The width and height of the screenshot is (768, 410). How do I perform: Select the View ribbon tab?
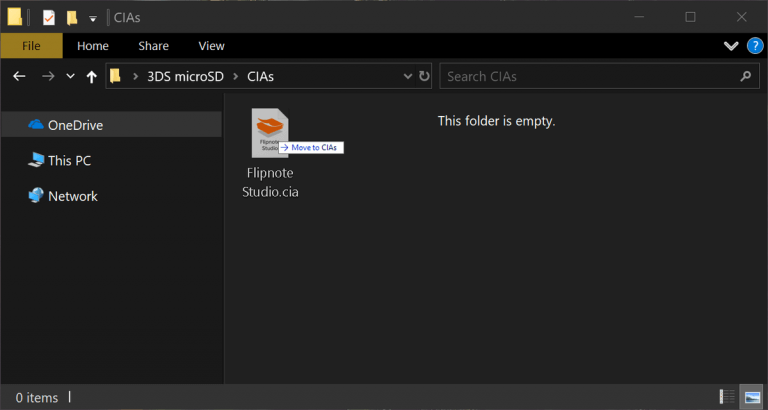(211, 46)
